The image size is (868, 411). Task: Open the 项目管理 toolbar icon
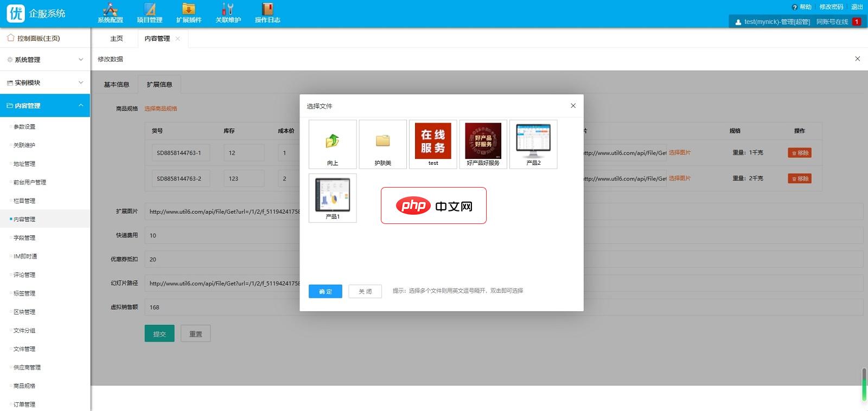(x=150, y=13)
